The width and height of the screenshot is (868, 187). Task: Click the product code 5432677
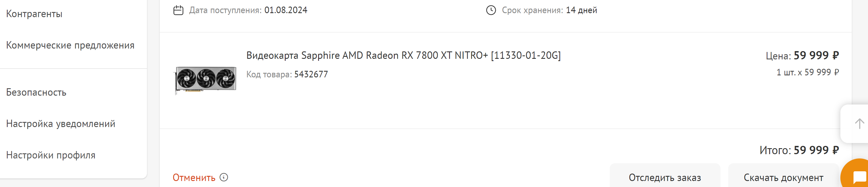311,74
